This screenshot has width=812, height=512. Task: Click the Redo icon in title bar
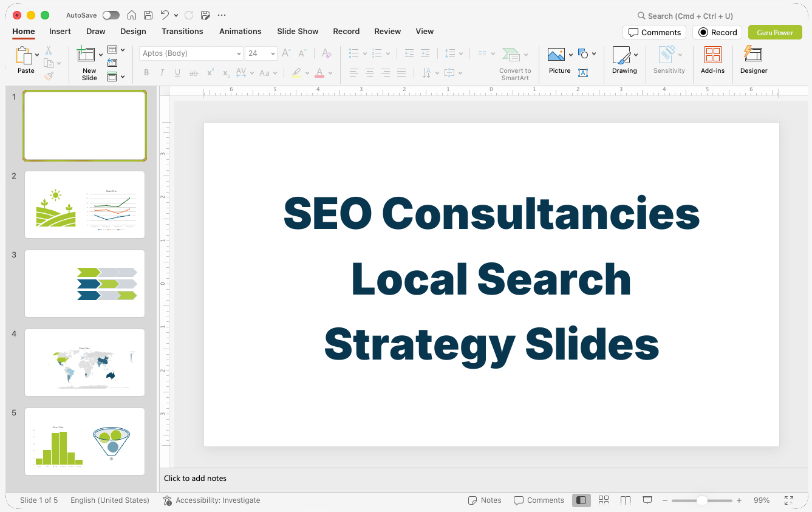click(189, 15)
